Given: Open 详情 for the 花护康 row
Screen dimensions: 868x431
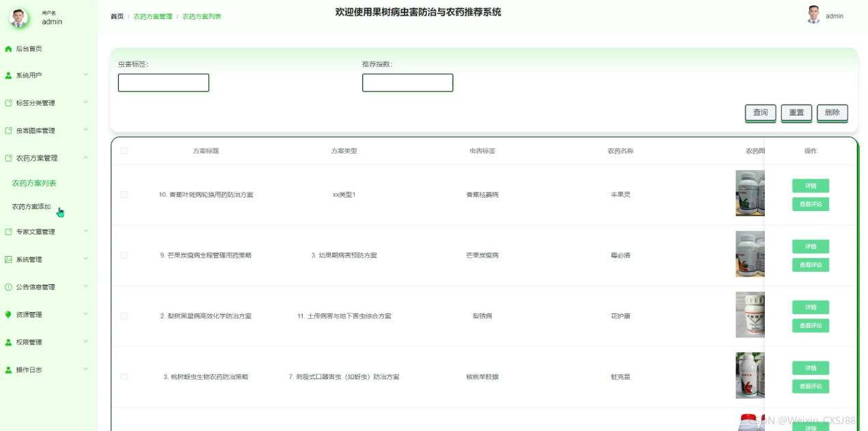Looking at the screenshot, I should pos(811,307).
